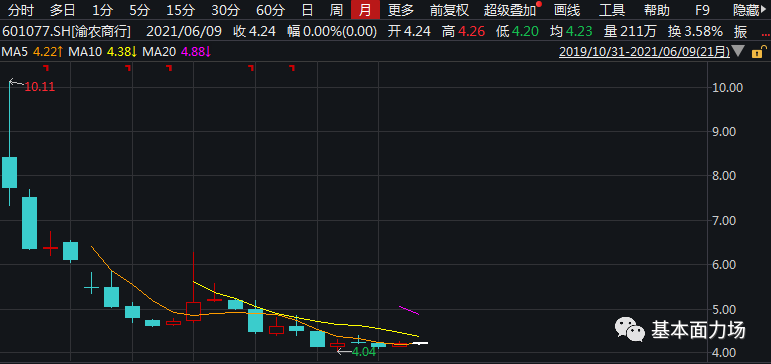
Task: Click the 振 amplitude label in info bar
Action: (740, 32)
